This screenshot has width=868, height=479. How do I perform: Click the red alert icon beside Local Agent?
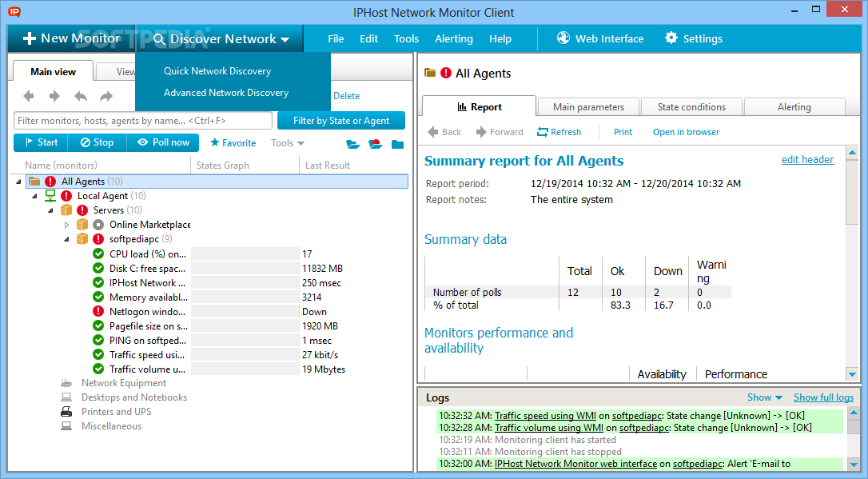click(66, 195)
